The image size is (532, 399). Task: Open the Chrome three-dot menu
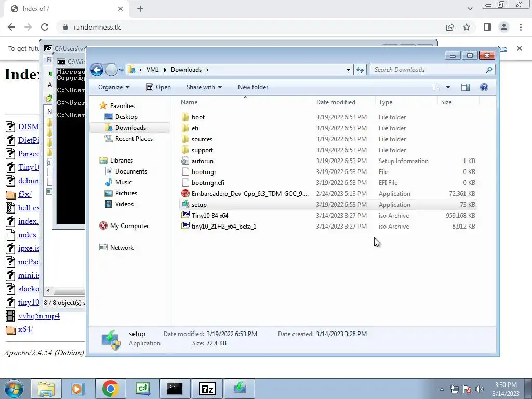coord(521,27)
